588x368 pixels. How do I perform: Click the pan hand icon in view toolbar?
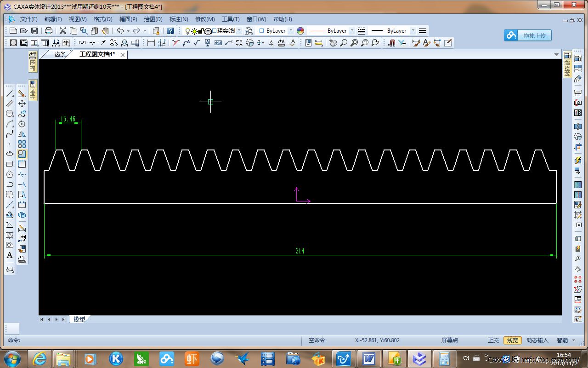pyautogui.click(x=333, y=43)
